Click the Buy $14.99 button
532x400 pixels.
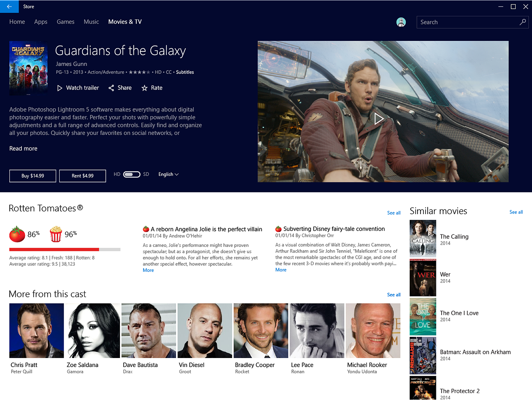point(33,176)
